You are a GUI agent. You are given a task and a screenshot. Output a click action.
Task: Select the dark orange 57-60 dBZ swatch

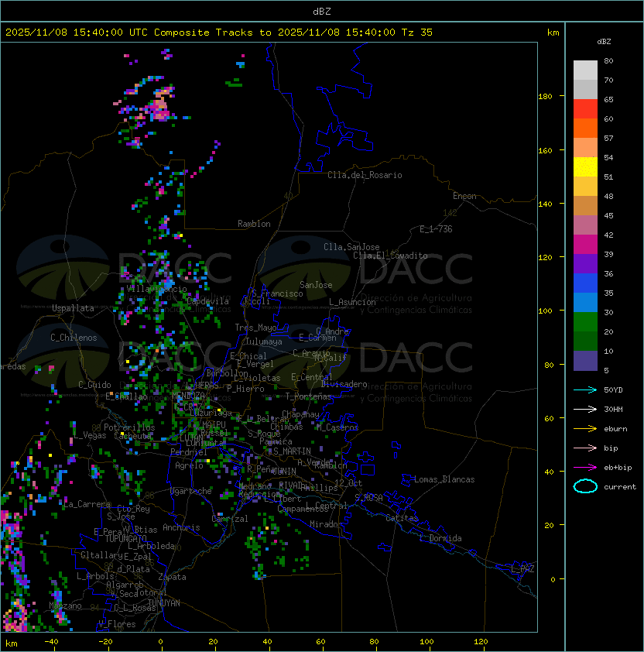pos(585,128)
